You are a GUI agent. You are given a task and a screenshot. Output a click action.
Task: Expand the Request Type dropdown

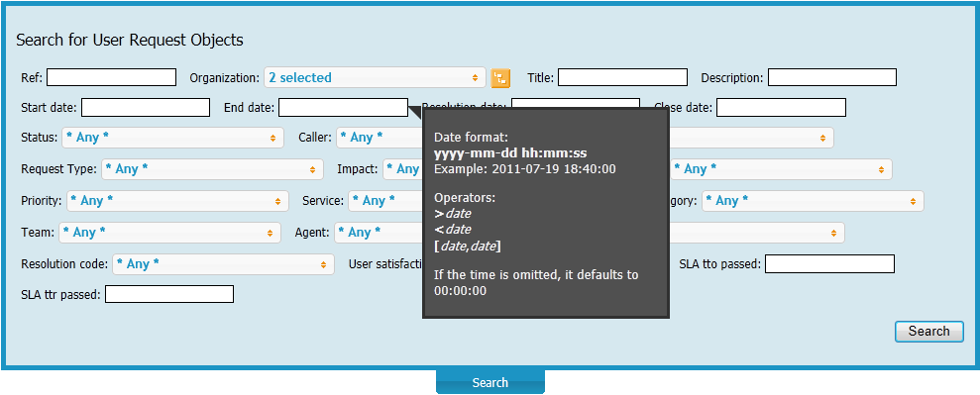pos(212,169)
